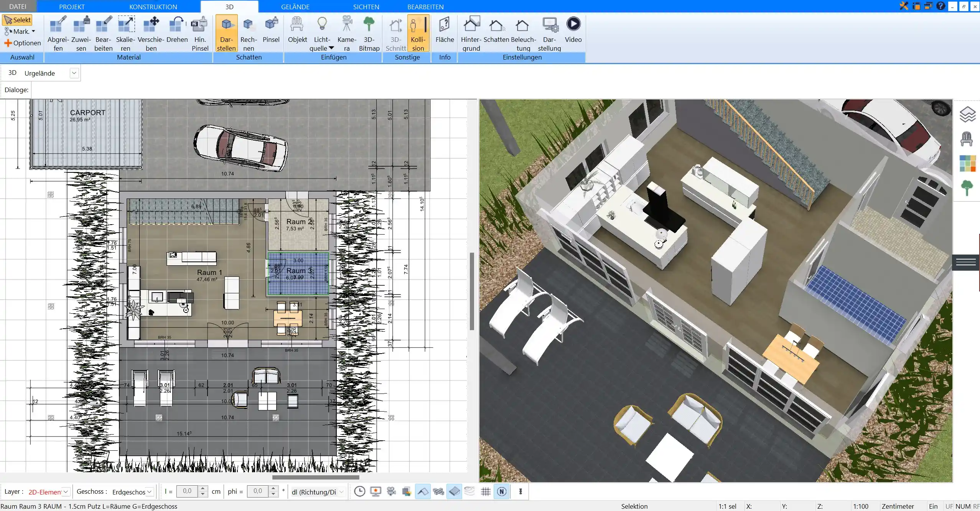Click the Abgreifen material picker tool
This screenshot has height=511, width=980.
coord(58,33)
